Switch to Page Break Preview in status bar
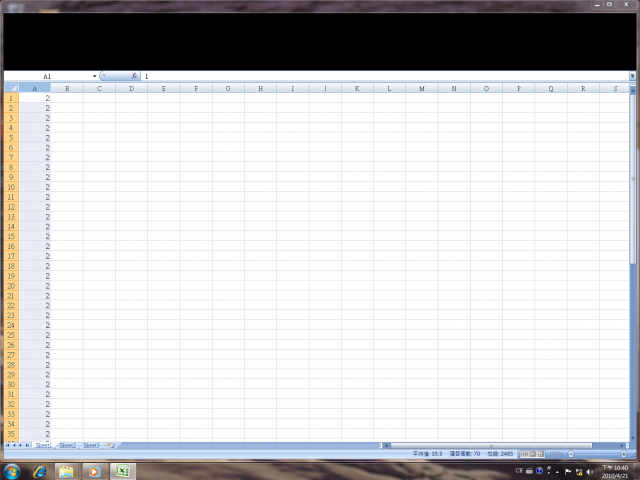This screenshot has width=640, height=480. tap(541, 454)
